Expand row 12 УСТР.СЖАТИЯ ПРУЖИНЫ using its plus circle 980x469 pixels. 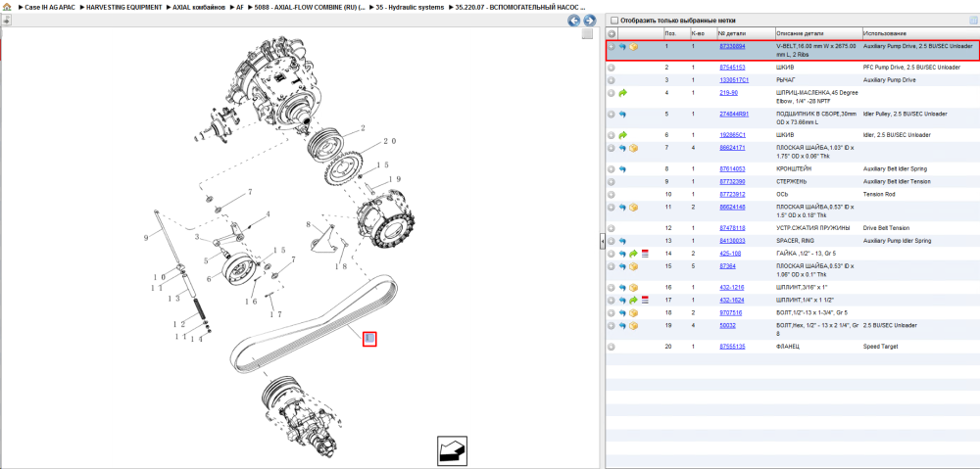[612, 228]
